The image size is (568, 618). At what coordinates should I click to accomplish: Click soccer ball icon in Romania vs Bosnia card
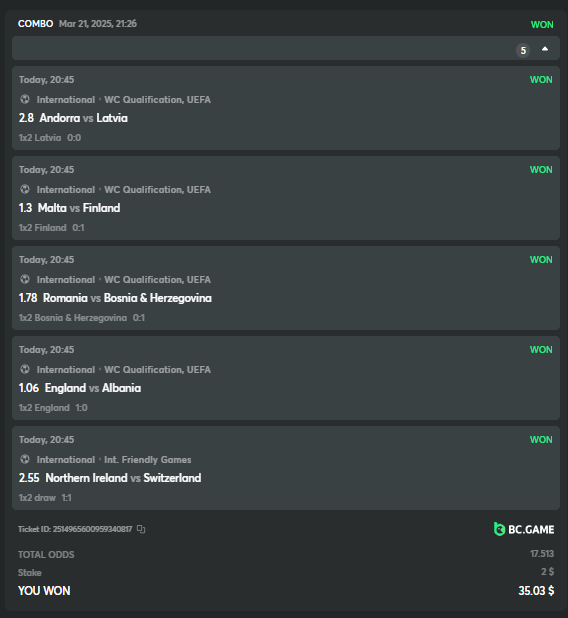click(25, 279)
